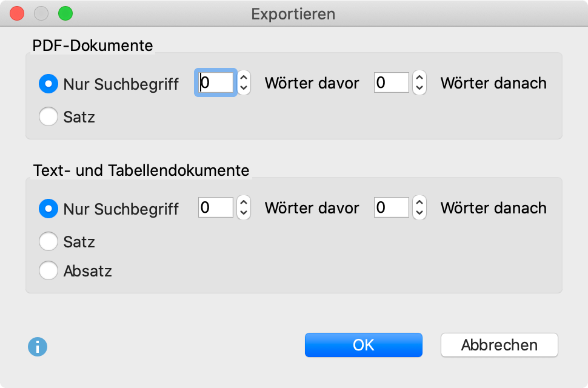Click text documents Wörter davor number field
The image size is (588, 388).
(x=216, y=207)
